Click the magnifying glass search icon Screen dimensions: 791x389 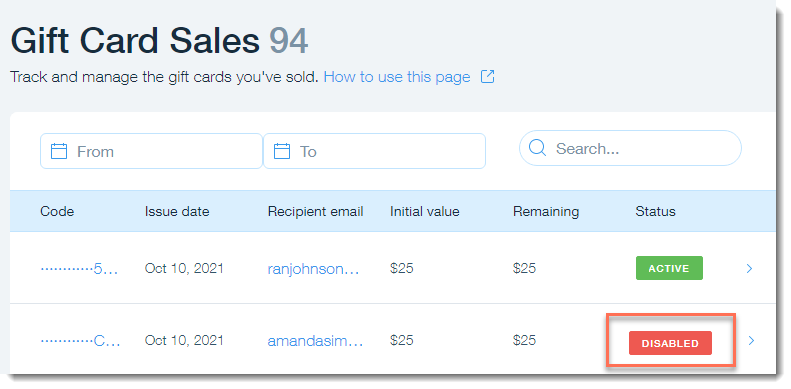tap(537, 148)
